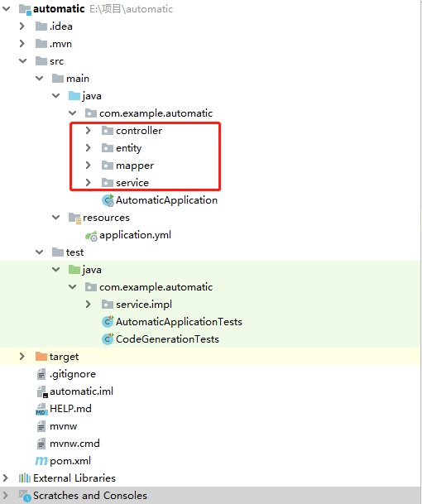Click the Maven pom.xml icon
The height and width of the screenshot is (504, 422).
pyautogui.click(x=41, y=461)
